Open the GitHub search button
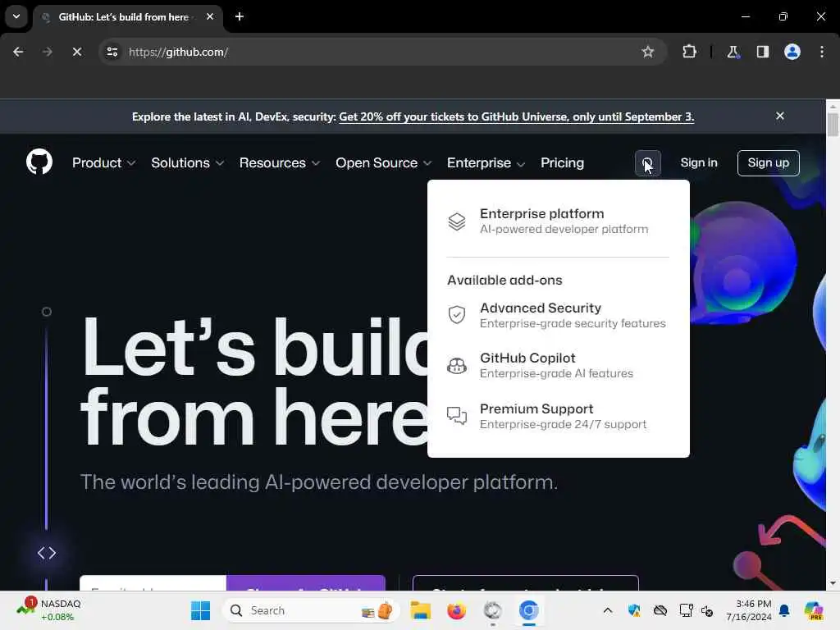840x630 pixels. click(x=647, y=163)
